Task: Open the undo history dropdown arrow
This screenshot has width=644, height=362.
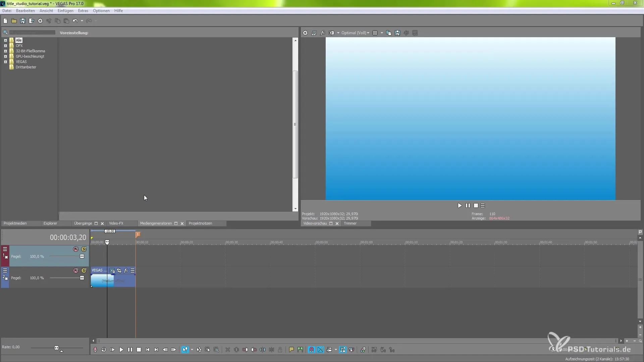Action: 82,21
